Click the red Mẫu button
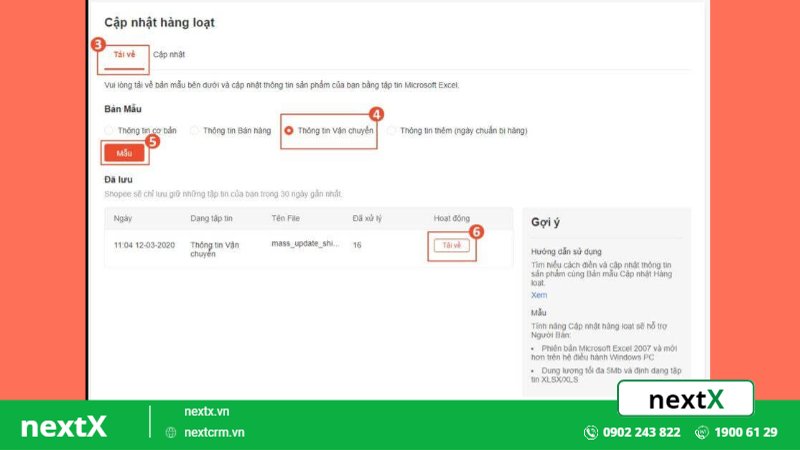The height and width of the screenshot is (450, 800). 124,153
